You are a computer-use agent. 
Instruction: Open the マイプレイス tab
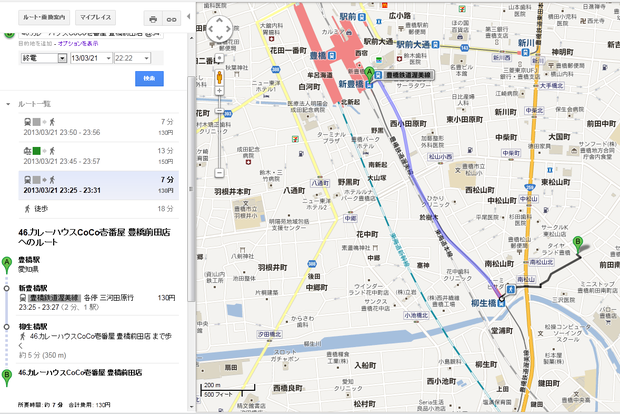tap(95, 17)
